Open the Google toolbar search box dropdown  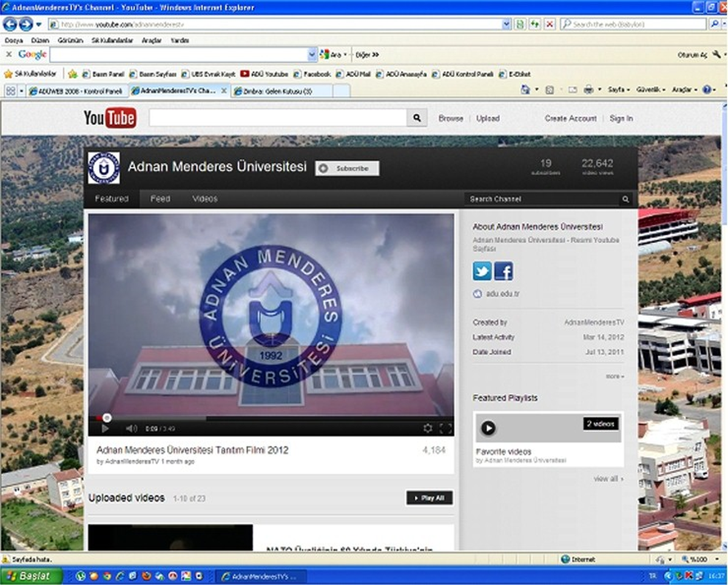click(x=312, y=55)
